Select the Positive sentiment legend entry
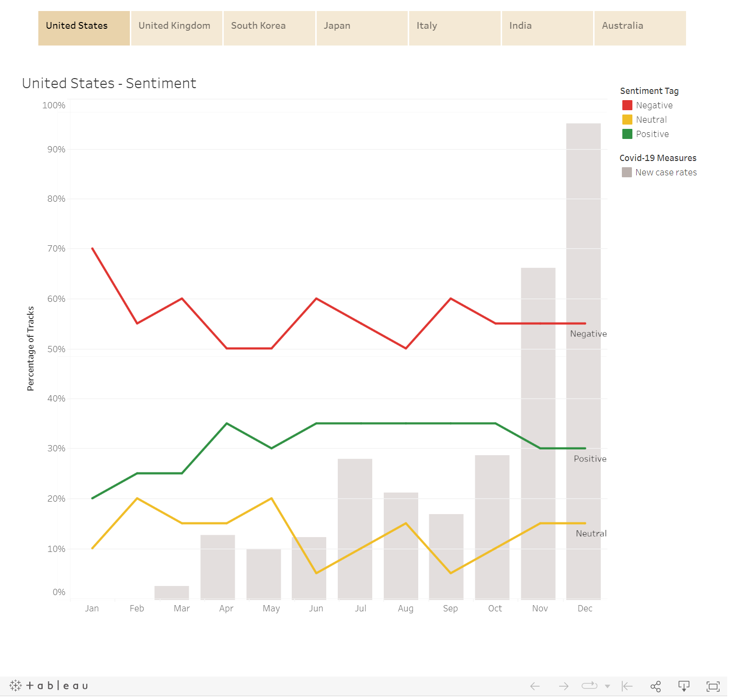The width and height of the screenshot is (733, 700). 653,134
